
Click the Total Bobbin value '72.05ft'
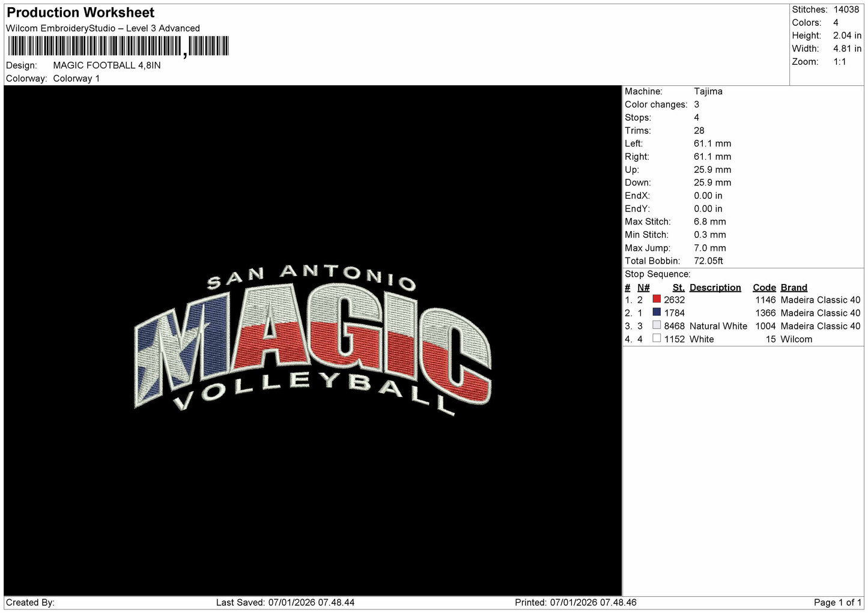709,261
